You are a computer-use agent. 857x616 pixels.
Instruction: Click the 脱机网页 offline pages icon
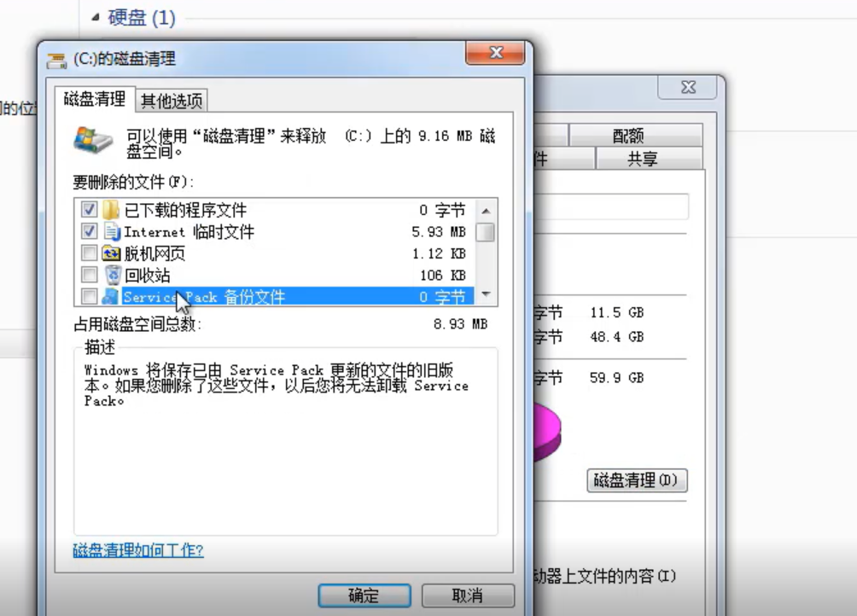[x=111, y=253]
